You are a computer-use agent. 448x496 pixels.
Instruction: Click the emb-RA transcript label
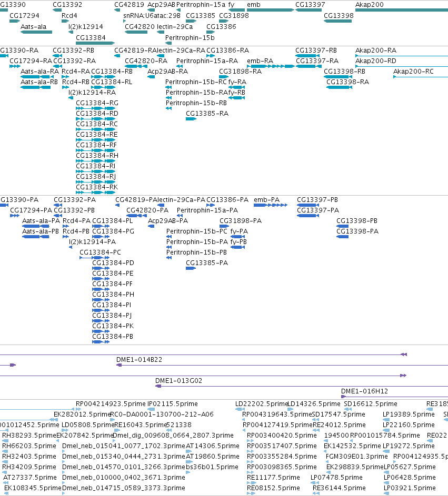pos(260,61)
